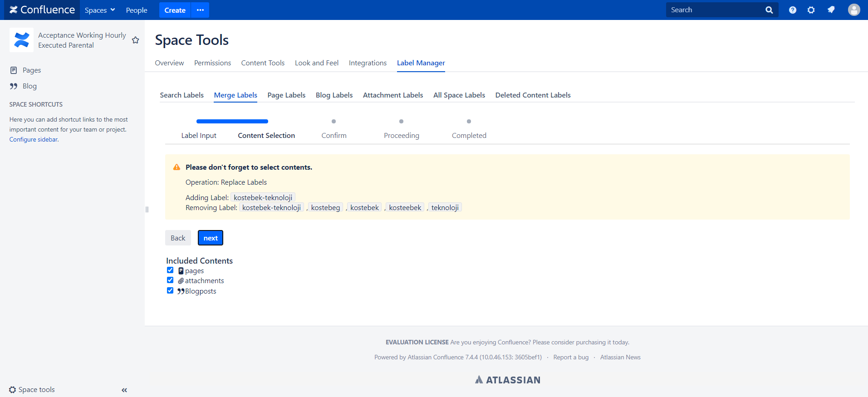Image resolution: width=868 pixels, height=397 pixels.
Task: Click the blue wizard progress bar
Action: click(x=232, y=122)
